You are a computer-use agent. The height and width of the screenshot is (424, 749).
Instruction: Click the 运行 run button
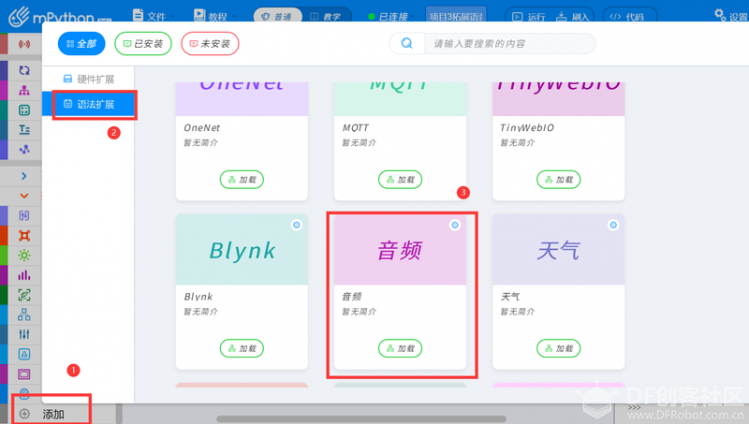click(x=528, y=16)
